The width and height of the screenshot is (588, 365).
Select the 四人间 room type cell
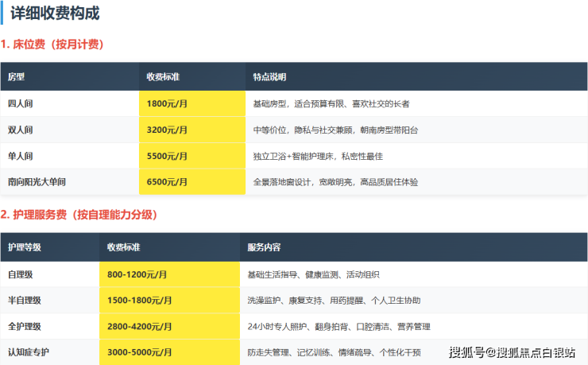pyautogui.click(x=20, y=104)
